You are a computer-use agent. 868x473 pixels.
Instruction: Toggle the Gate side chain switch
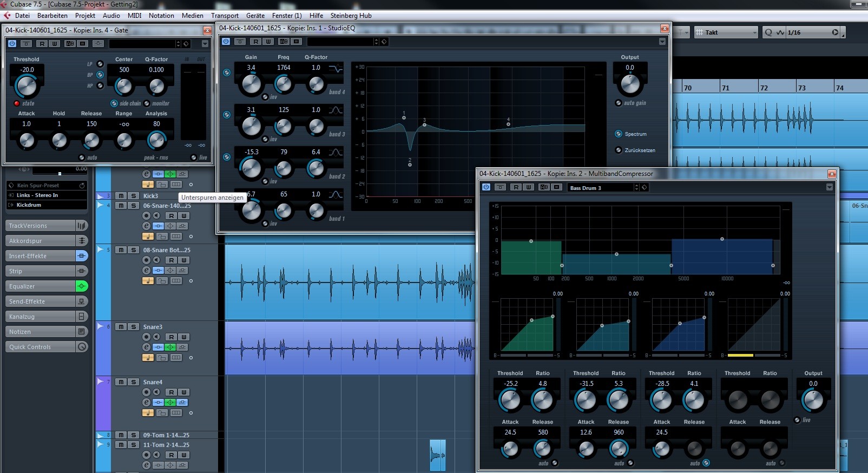[x=114, y=103]
